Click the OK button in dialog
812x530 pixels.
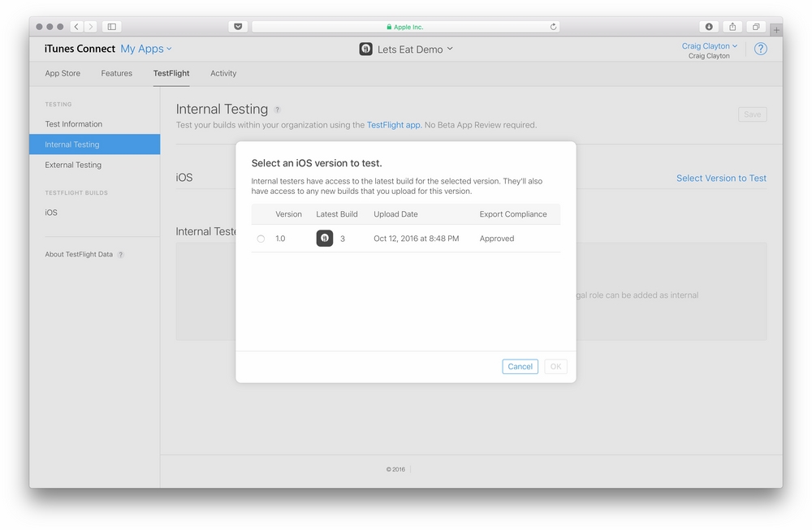tap(555, 366)
